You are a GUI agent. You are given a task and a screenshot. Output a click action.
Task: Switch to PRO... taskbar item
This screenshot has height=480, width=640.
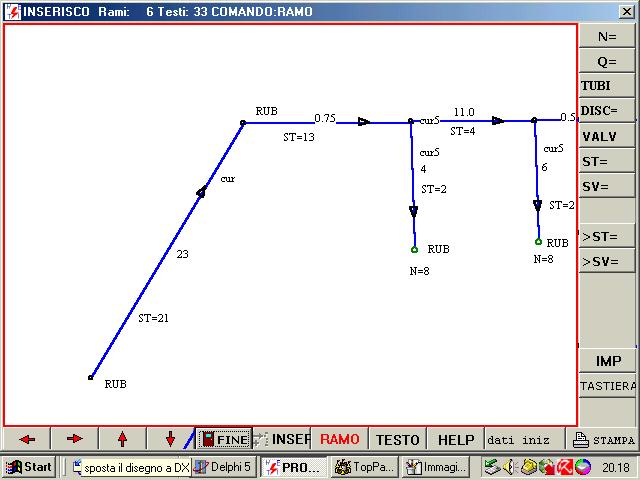[x=293, y=467]
